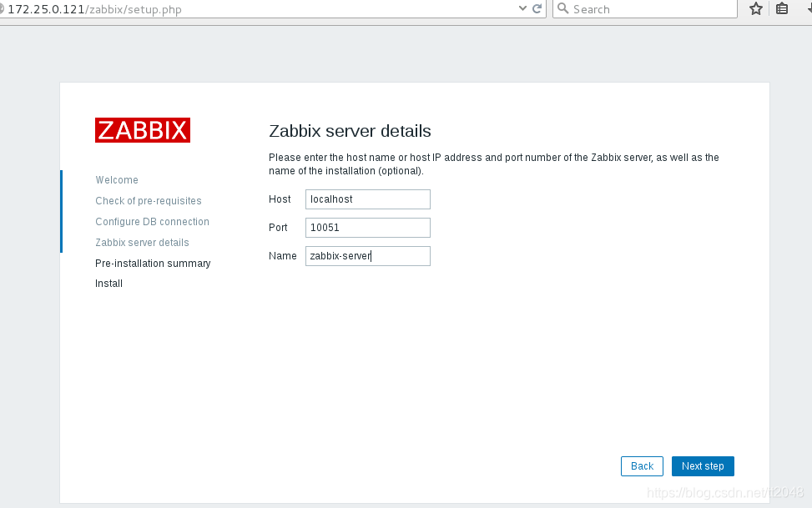Click the Name label
The width and height of the screenshot is (812, 508).
(x=283, y=256)
